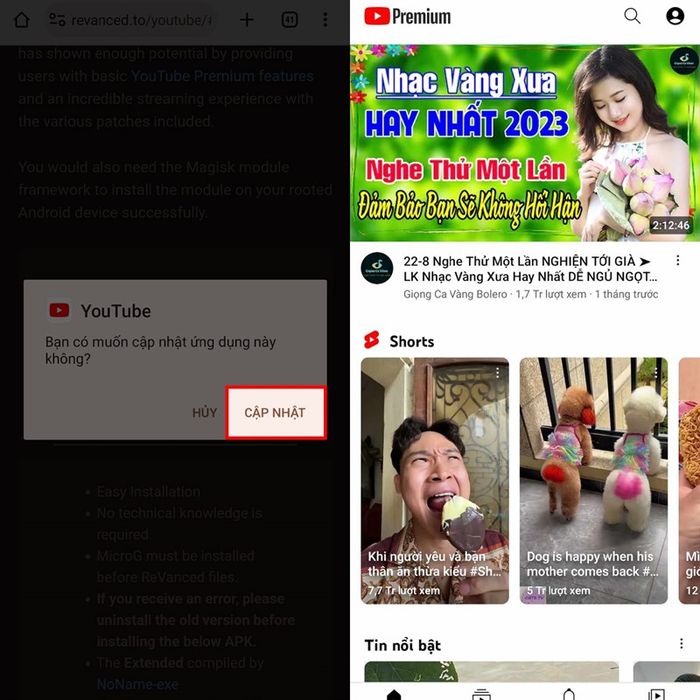The height and width of the screenshot is (700, 700).
Task: Click the "Shorts" section heading
Action: (x=412, y=342)
